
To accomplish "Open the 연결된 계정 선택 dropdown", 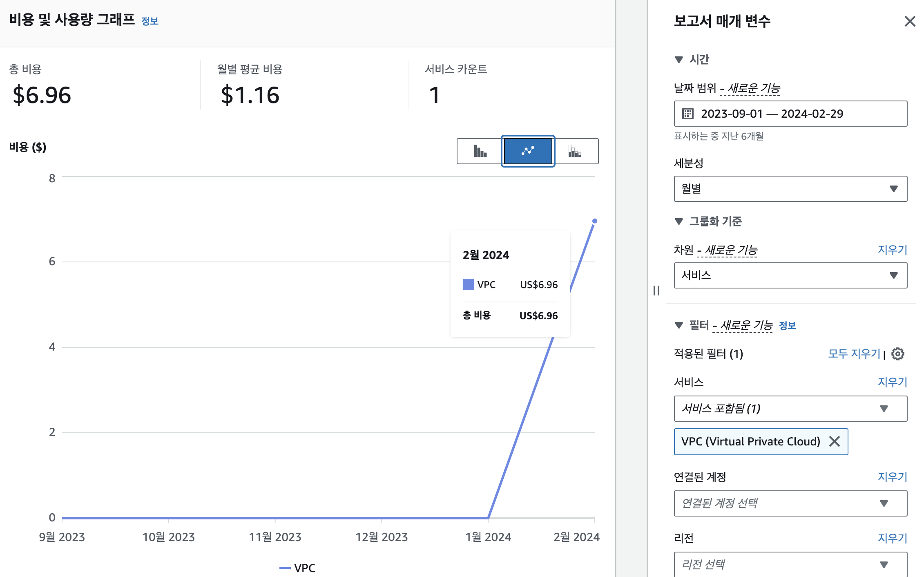I will click(790, 503).
